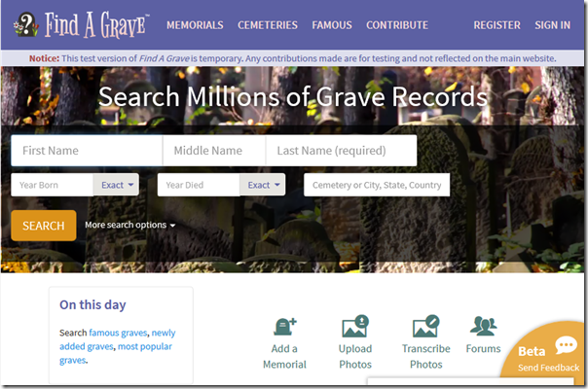Open the Exact dropdown for Year Born

116,185
